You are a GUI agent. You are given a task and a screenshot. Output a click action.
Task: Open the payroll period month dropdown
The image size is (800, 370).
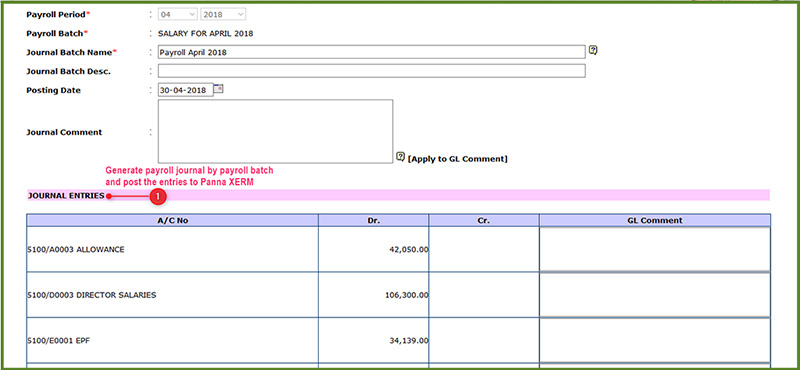(178, 15)
